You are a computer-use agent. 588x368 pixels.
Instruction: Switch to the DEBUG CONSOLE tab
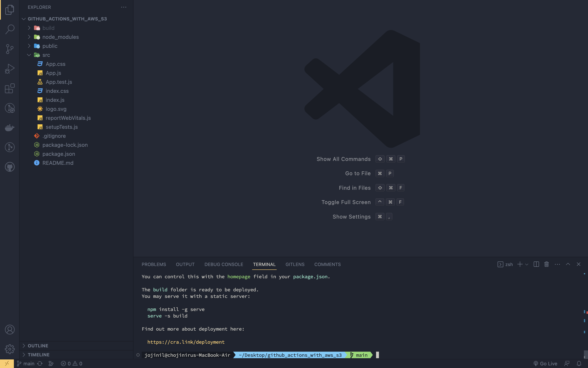tap(224, 264)
